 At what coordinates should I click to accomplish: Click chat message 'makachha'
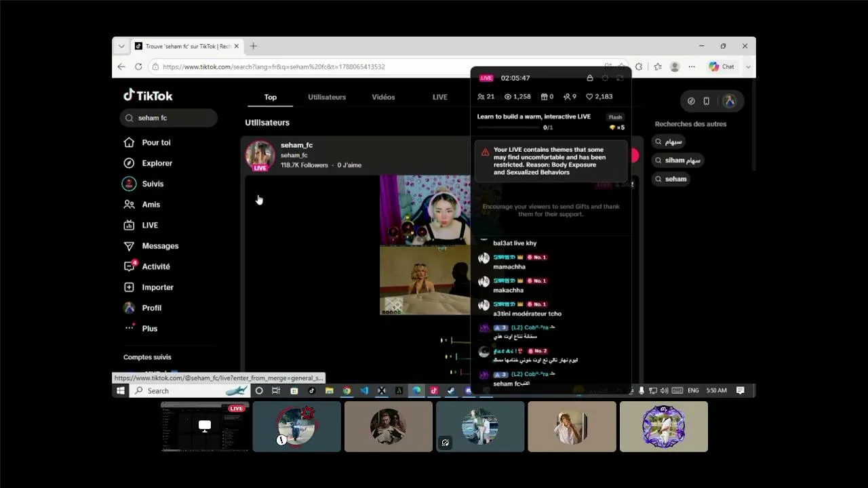(x=508, y=290)
